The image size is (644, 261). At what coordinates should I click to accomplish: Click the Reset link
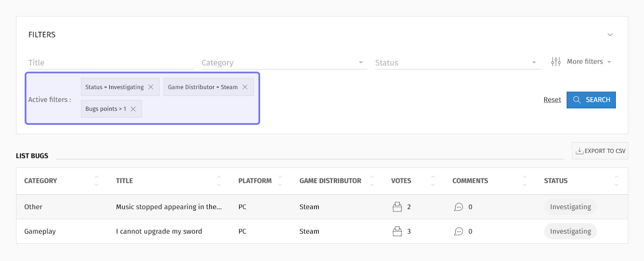tap(552, 100)
